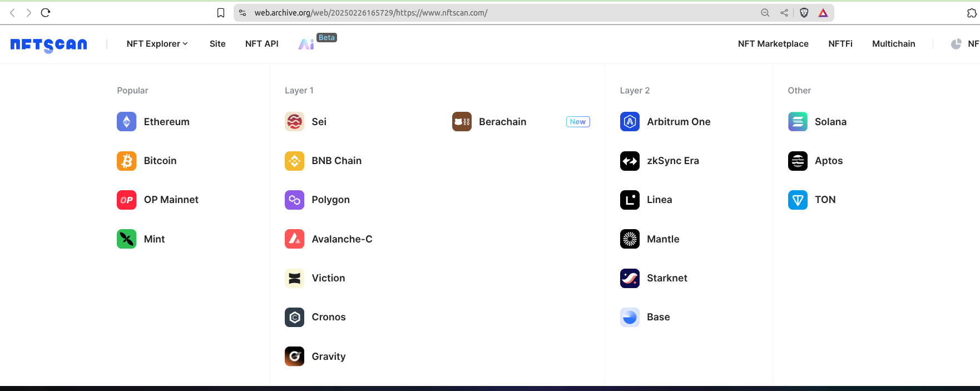The image size is (980, 391).
Task: Click the Linea chain icon
Action: pyautogui.click(x=630, y=200)
